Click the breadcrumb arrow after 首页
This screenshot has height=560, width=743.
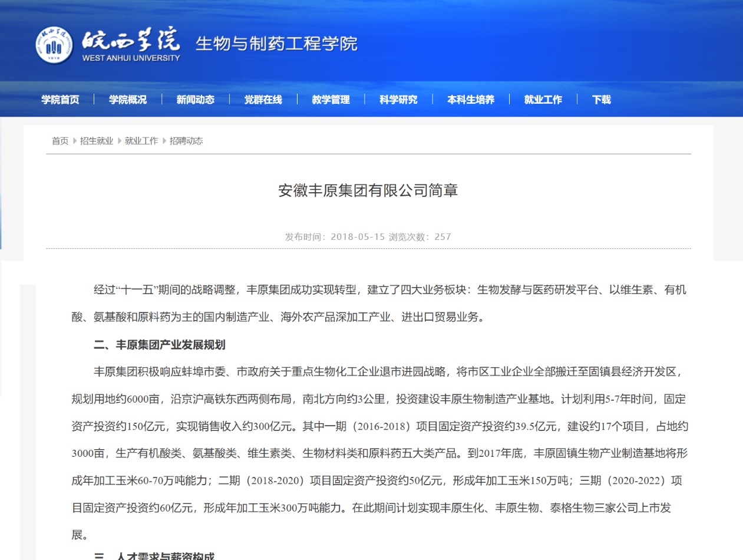click(75, 141)
